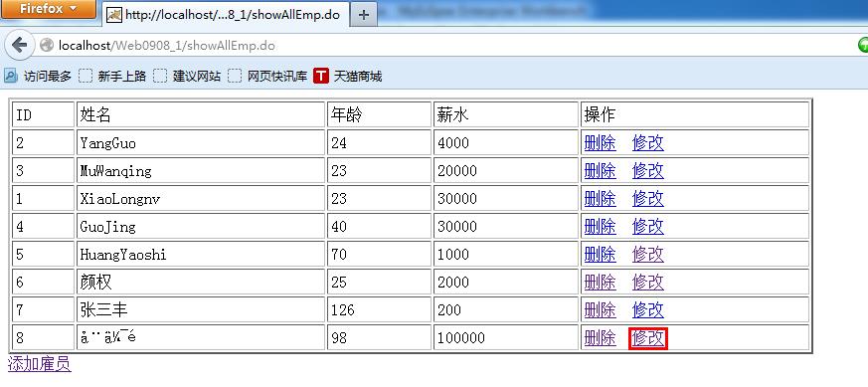Click the salary cell 20000

pos(506,171)
